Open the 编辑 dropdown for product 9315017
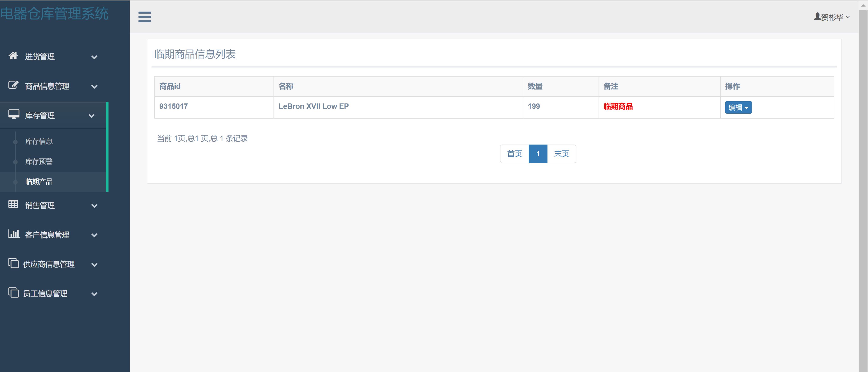The width and height of the screenshot is (868, 372). (x=738, y=107)
